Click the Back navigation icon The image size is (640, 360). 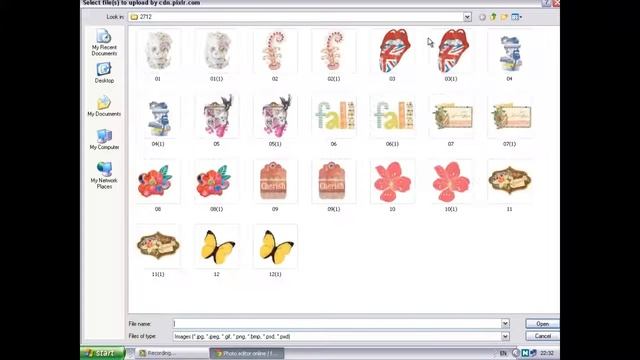482,17
